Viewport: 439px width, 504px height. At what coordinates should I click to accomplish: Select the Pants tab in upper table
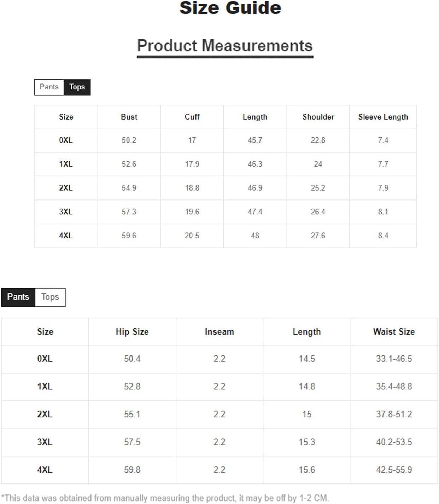click(49, 87)
